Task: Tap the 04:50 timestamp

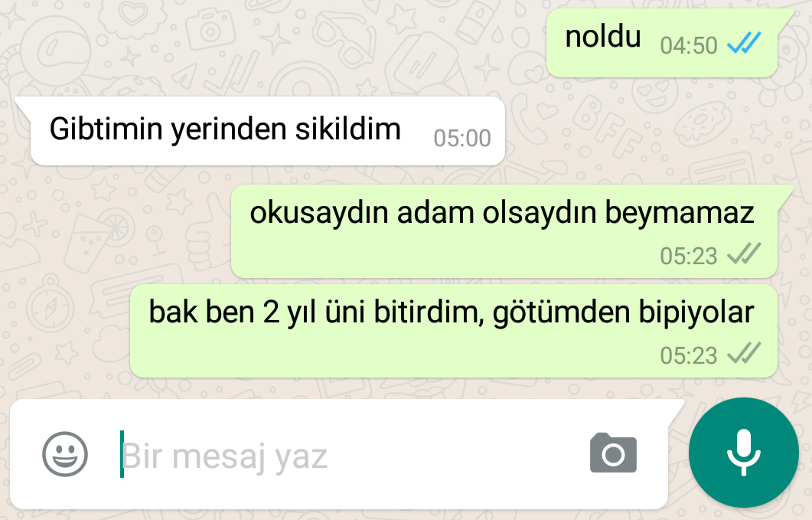Action: point(689,46)
